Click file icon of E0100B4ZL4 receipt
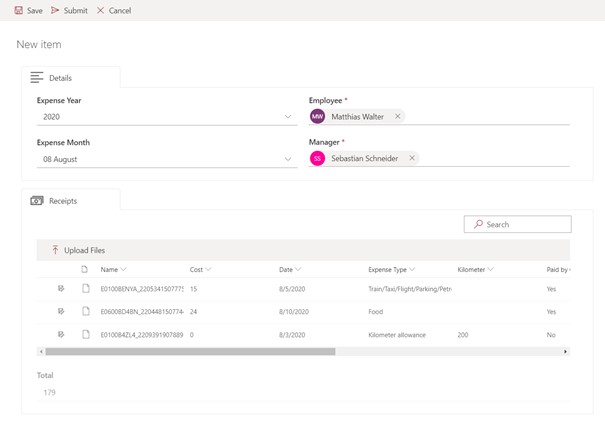Screen dimensions: 605x421 pos(86,334)
